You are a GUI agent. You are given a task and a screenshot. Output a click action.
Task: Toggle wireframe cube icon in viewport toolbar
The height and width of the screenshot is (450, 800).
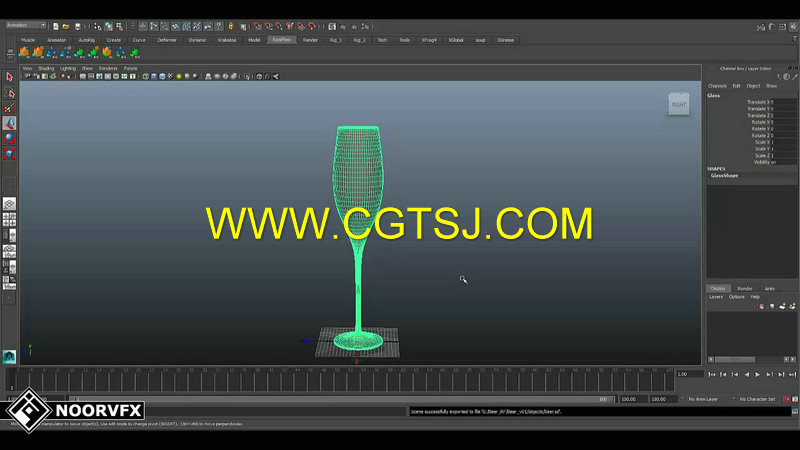[x=145, y=77]
